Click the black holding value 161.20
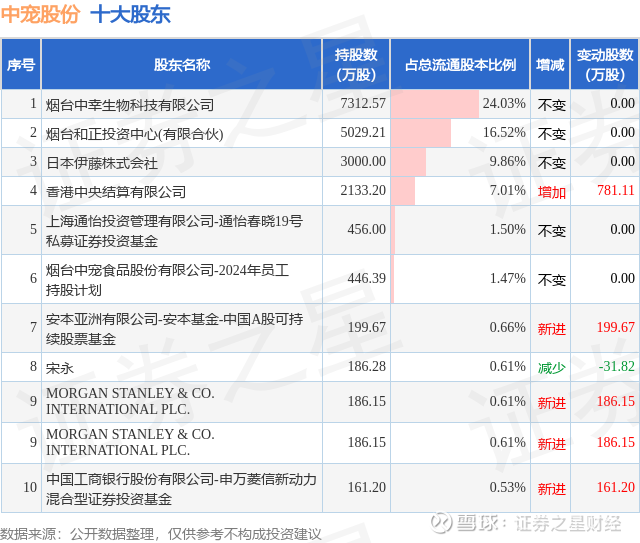The image size is (640, 543). coord(367,487)
